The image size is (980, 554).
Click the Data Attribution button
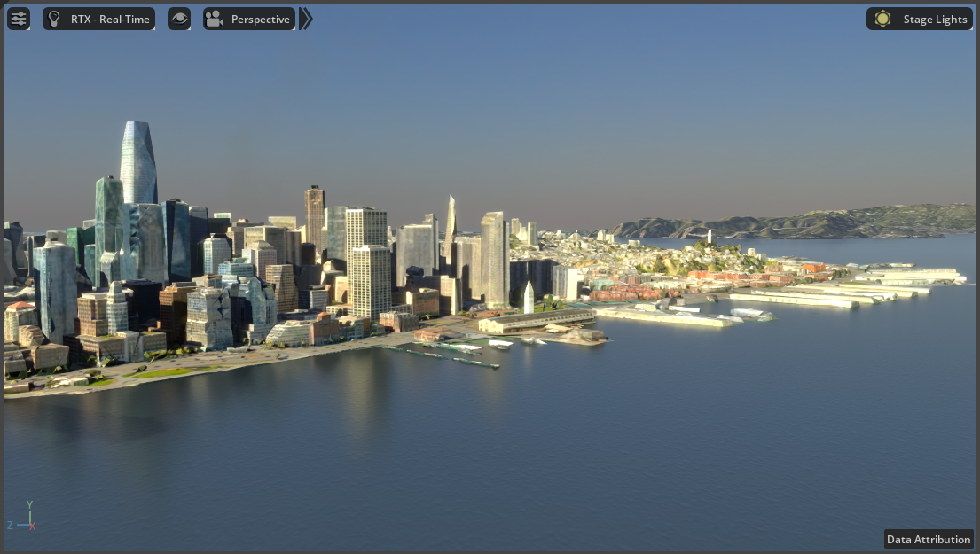[x=928, y=539]
